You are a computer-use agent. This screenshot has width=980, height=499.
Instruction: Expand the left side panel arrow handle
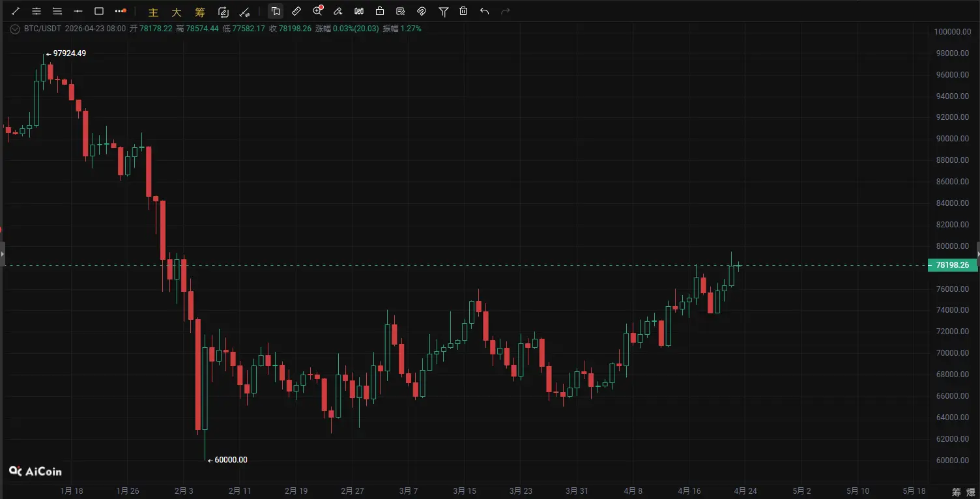pos(3,253)
